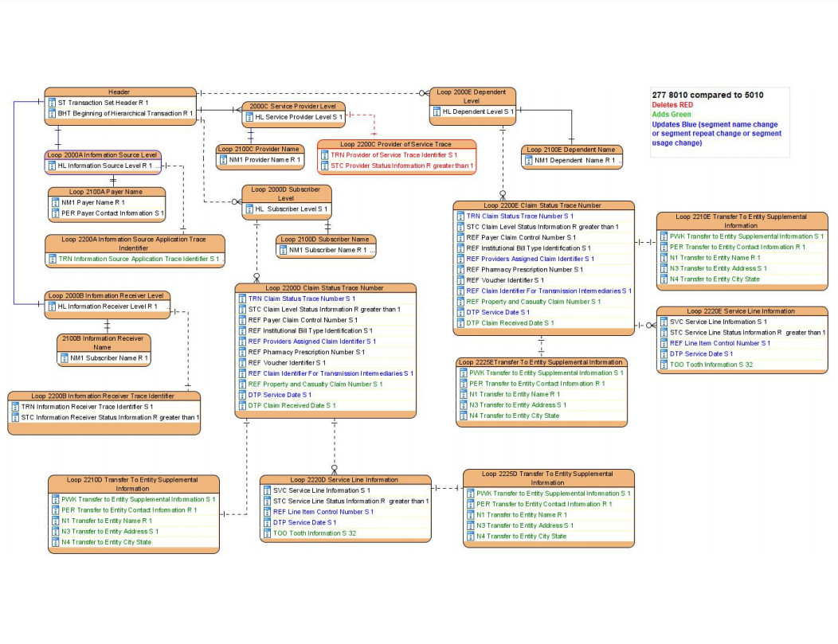The height and width of the screenshot is (644, 838).
Task: Select the Loop 2000E Dependent Level title
Action: (x=472, y=96)
